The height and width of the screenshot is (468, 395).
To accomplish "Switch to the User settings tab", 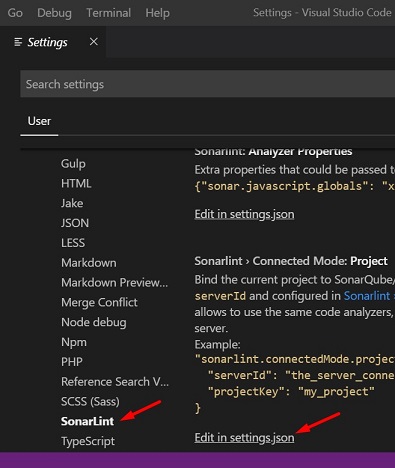I will click(39, 121).
